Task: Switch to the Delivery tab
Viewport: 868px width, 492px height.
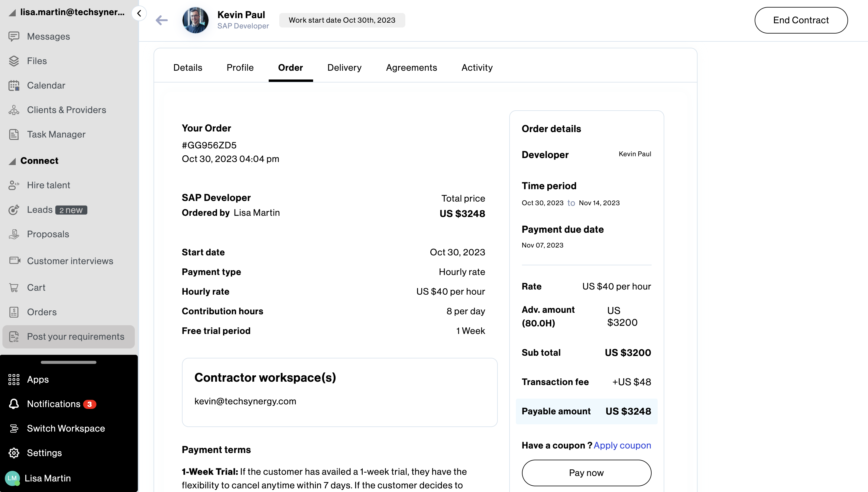Action: click(344, 68)
